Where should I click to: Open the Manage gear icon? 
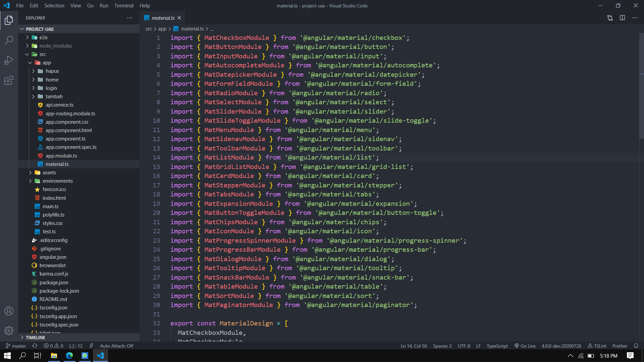click(9, 331)
